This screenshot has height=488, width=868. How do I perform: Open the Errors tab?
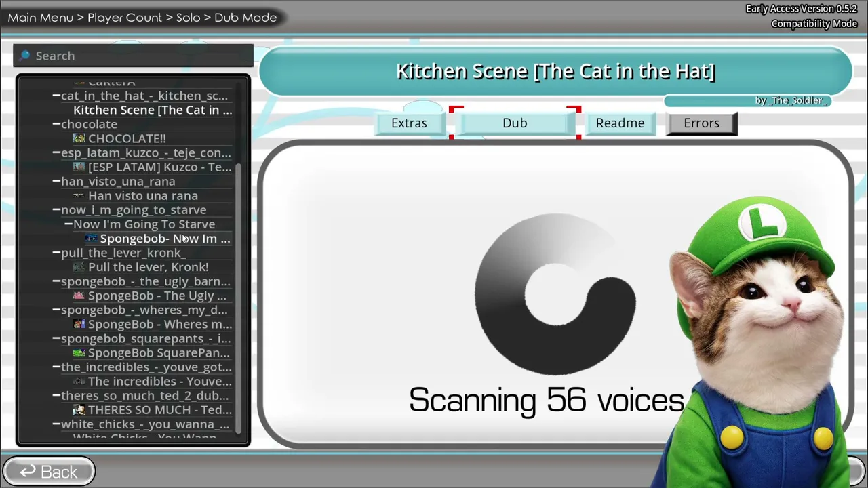(701, 123)
